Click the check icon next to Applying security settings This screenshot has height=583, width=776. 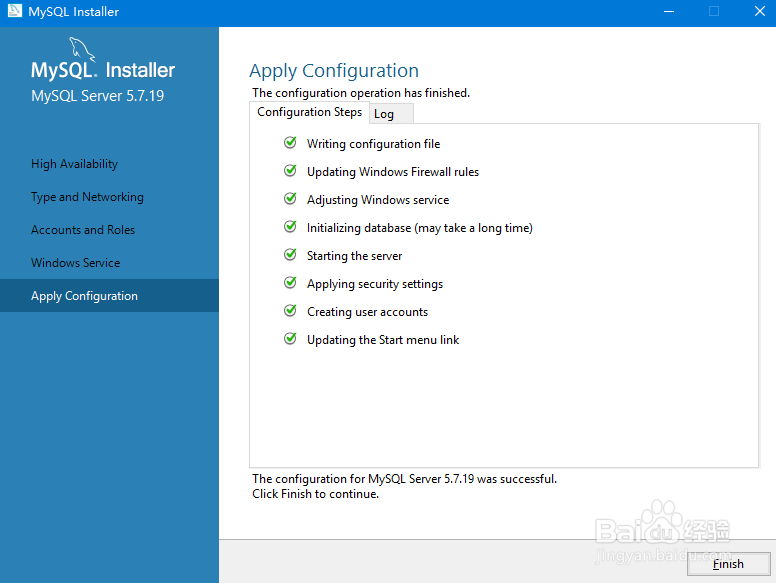291,283
